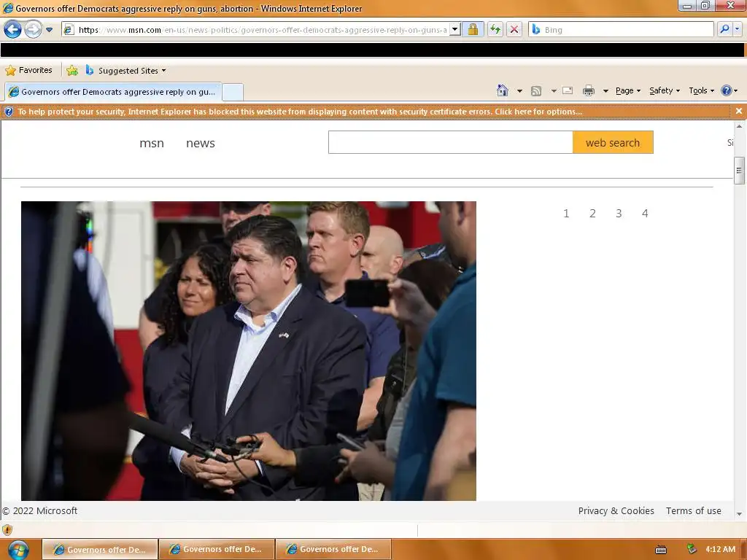Open the Windows Start orb
The width and height of the screenshot is (747, 560).
pos(18,550)
